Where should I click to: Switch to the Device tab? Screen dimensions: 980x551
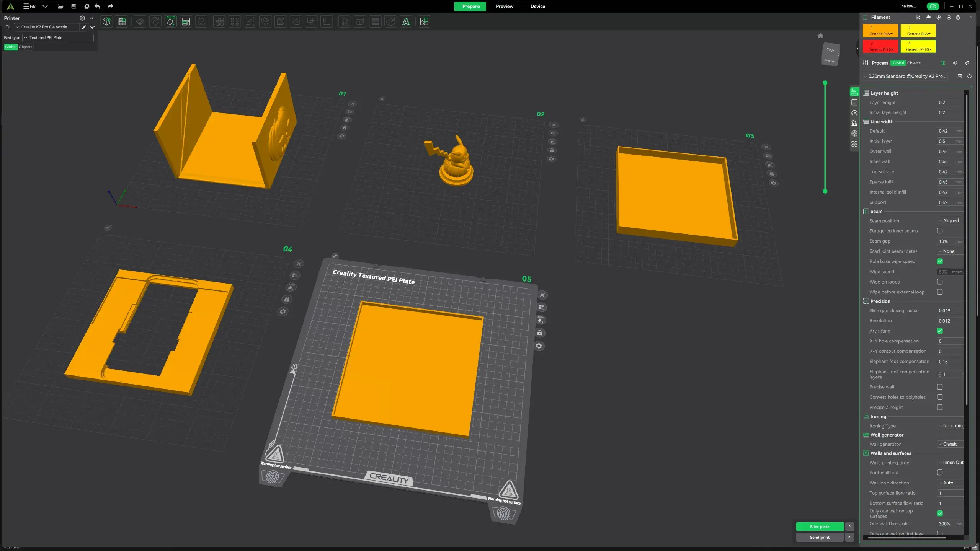click(x=537, y=6)
